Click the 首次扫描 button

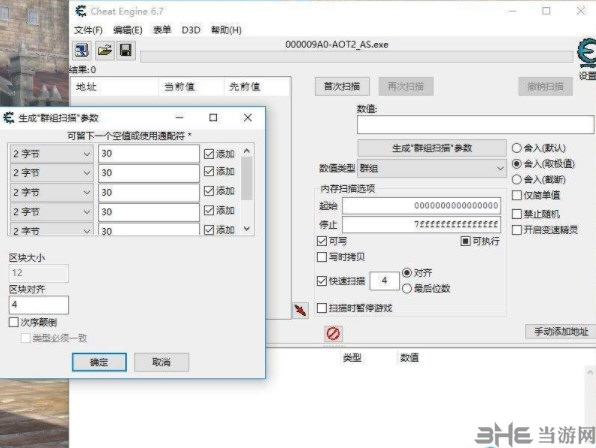pos(342,87)
